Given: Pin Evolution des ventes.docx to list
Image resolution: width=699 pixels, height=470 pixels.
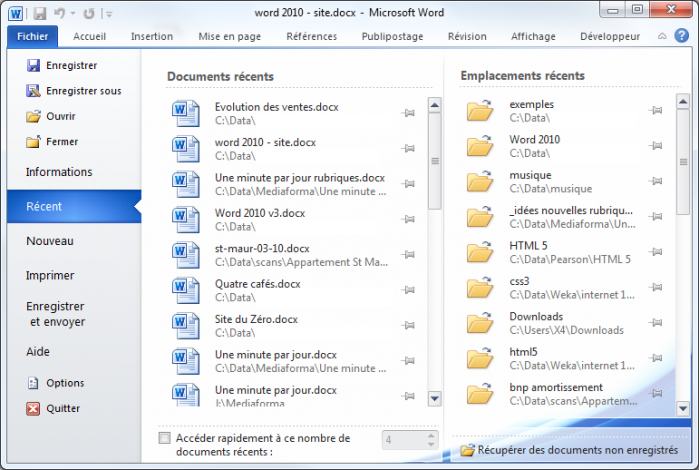Looking at the screenshot, I should click(408, 113).
